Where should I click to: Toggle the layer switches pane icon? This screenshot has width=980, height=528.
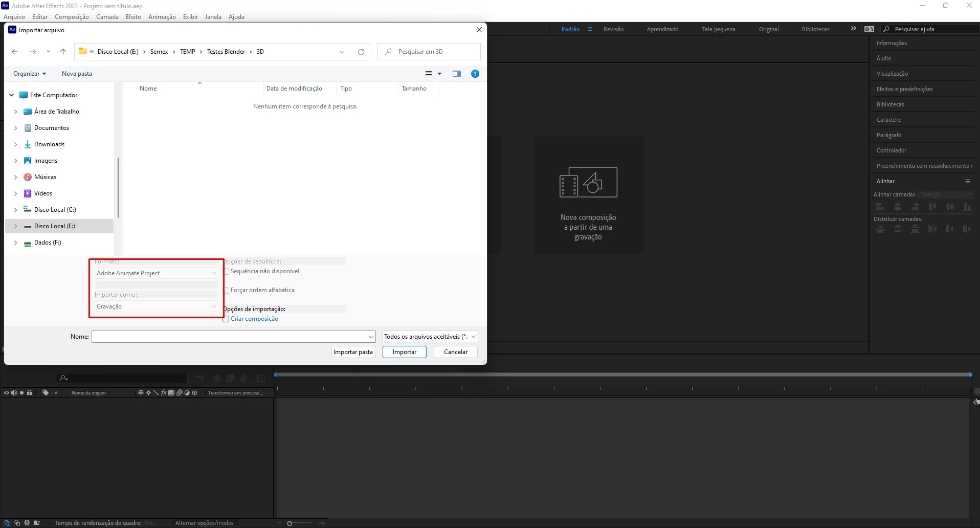coord(7,523)
